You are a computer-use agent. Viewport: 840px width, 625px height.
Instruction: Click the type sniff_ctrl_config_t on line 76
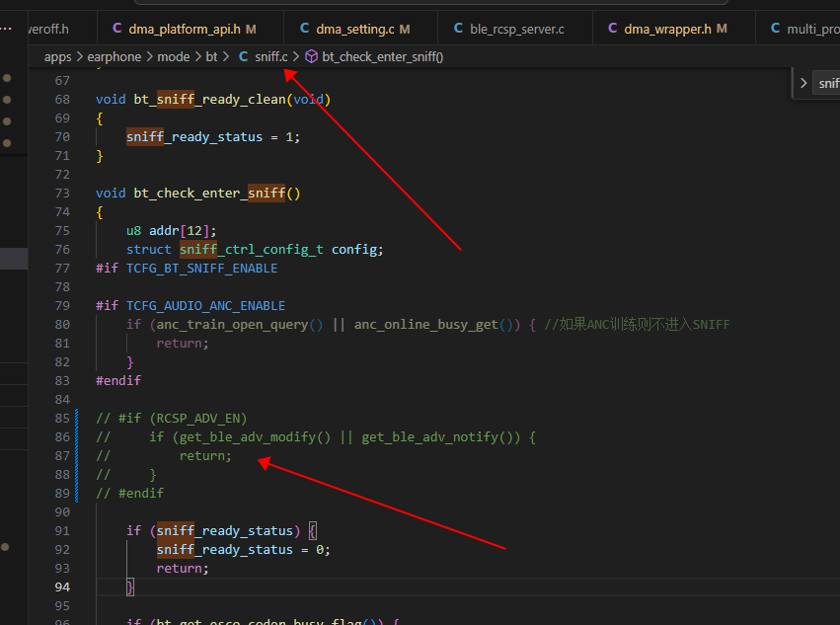(252, 249)
